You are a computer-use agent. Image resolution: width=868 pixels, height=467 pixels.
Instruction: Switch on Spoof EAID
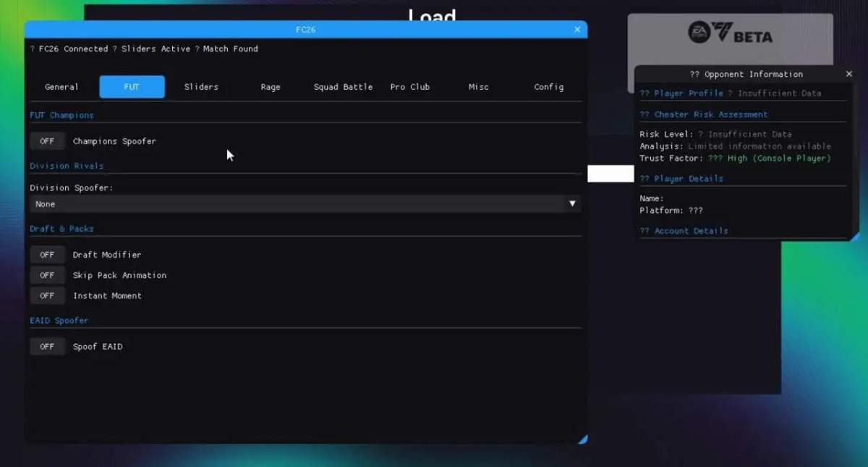[47, 347]
